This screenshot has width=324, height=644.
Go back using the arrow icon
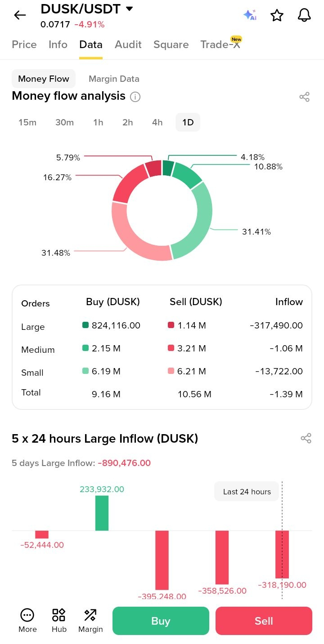coord(20,15)
